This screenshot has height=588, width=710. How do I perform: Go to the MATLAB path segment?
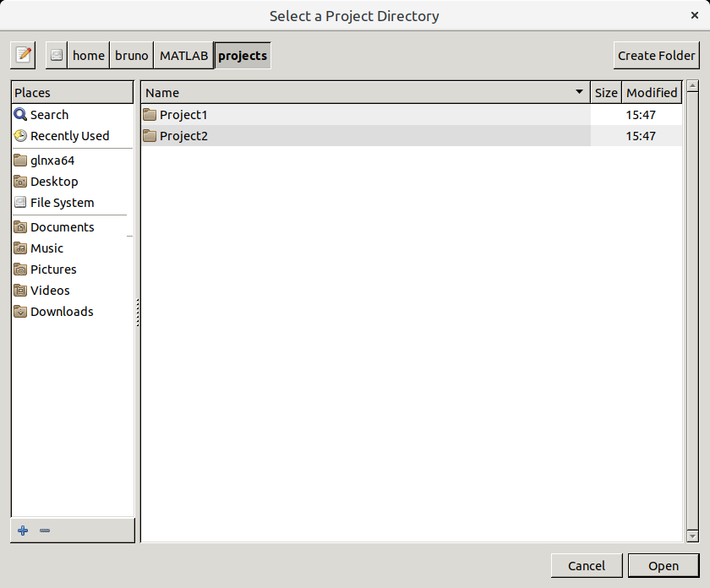pos(183,56)
